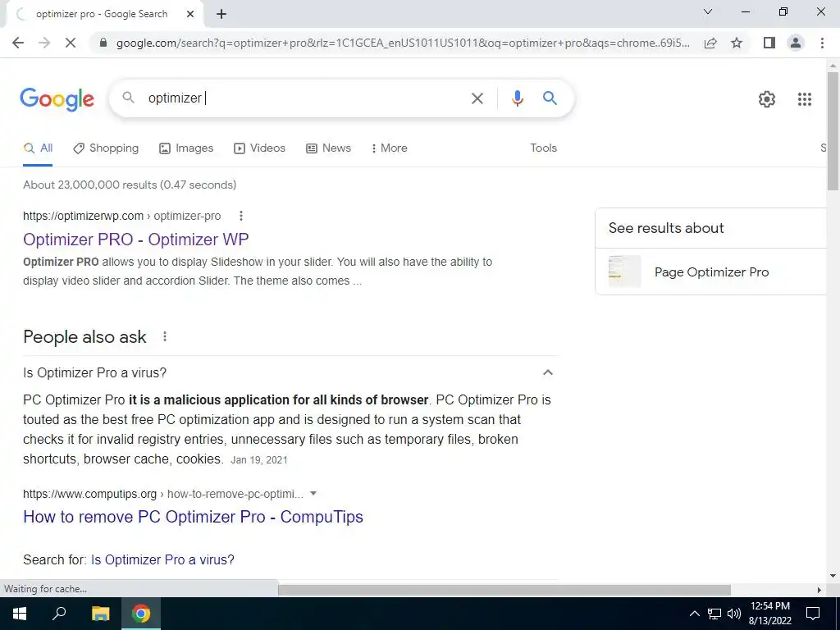
Task: Open the Google apps grid
Action: pyautogui.click(x=804, y=99)
